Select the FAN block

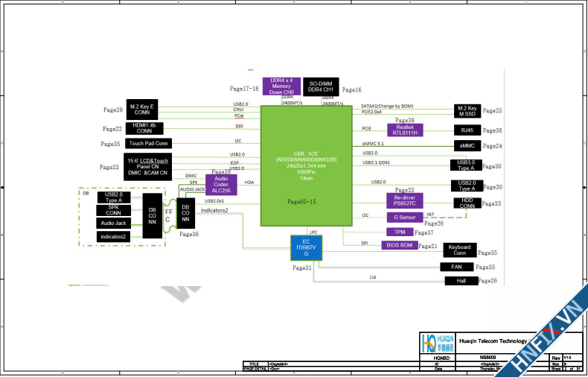(458, 267)
